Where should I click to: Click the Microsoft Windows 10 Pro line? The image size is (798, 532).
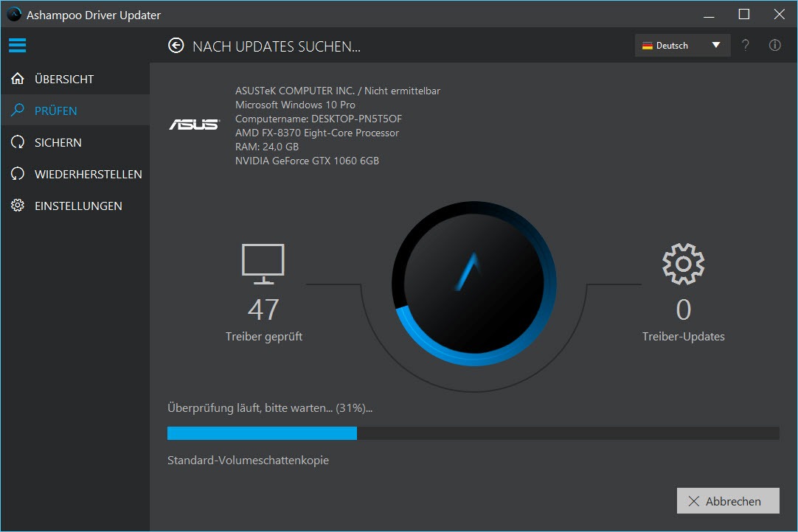(x=295, y=105)
